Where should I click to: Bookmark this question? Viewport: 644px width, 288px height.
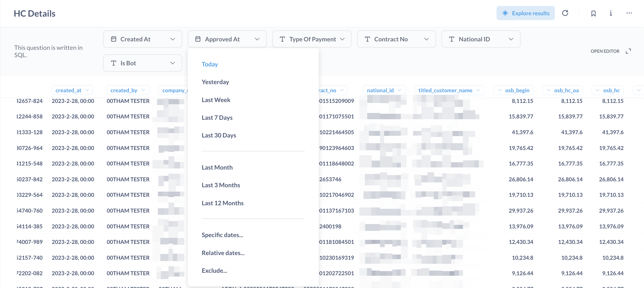coord(593,13)
